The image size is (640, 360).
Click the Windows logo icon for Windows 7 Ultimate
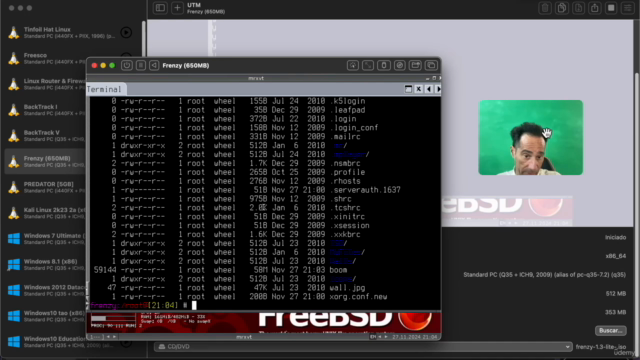tap(14, 239)
